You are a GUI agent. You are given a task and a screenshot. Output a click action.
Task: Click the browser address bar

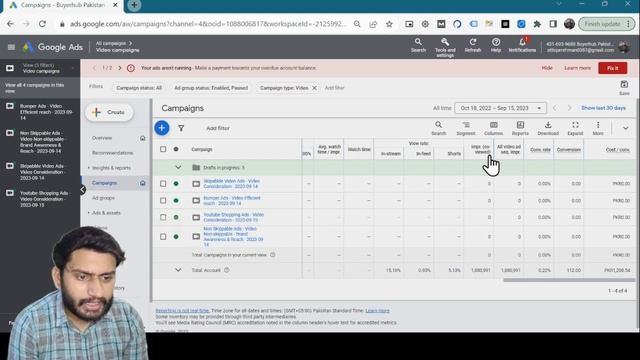point(208,24)
